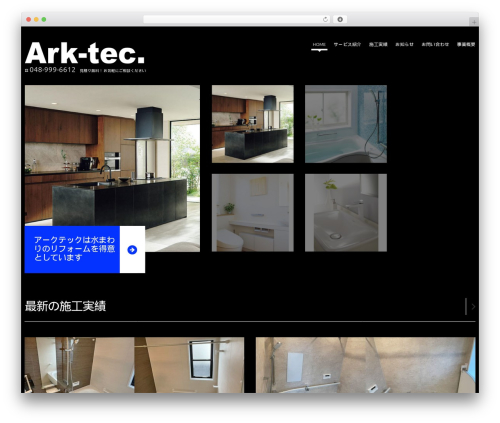Open the サービス紹介 menu item
The width and height of the screenshot is (500, 423).
347,44
